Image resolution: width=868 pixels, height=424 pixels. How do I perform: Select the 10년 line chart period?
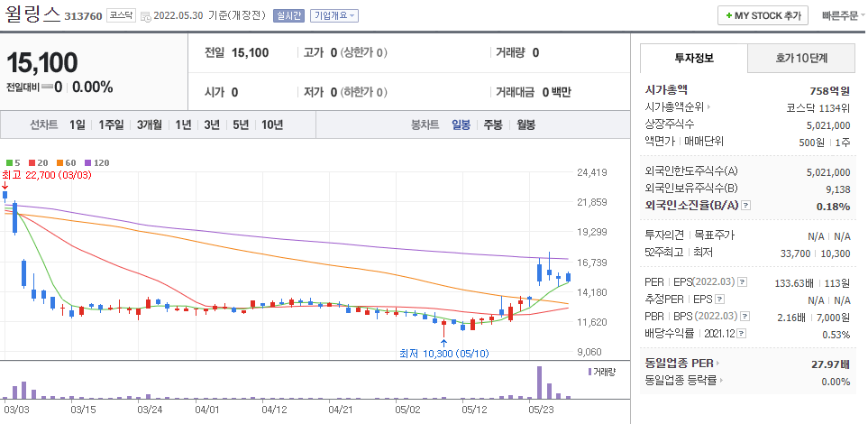(x=272, y=124)
